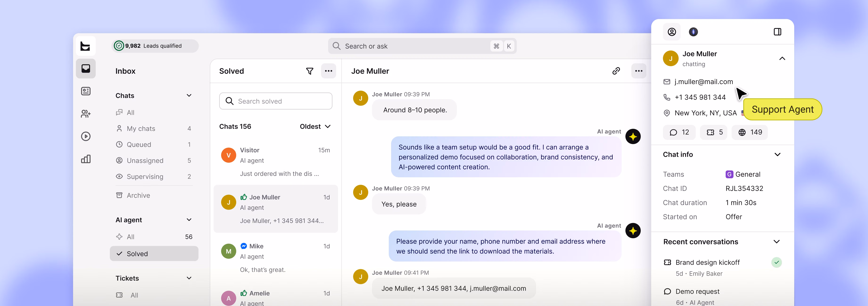Viewport: 868px width, 306px height.
Task: Show customer profile tab in details panel
Action: tap(672, 32)
